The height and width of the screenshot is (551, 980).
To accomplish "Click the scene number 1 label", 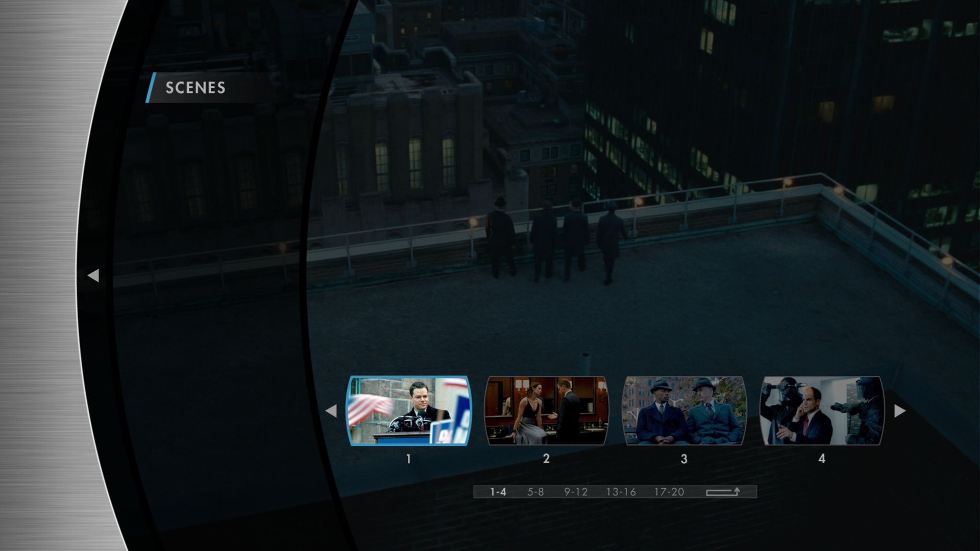I will [408, 459].
